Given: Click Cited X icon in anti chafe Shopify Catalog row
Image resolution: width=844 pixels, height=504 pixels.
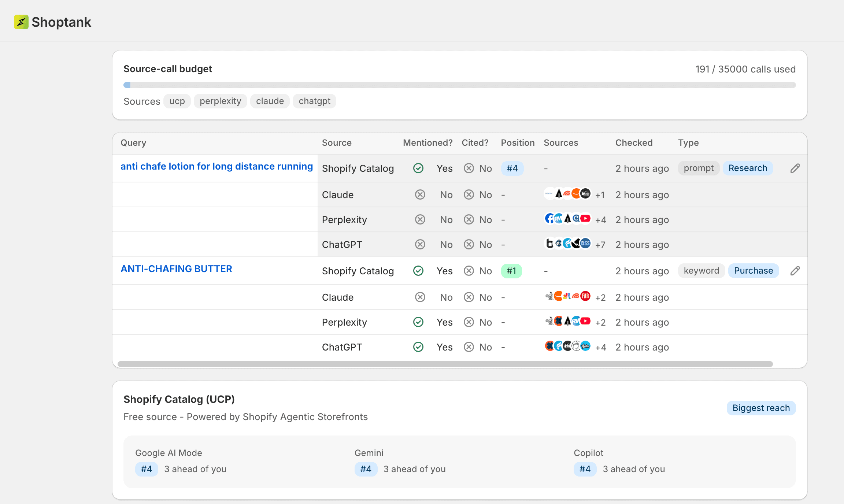Looking at the screenshot, I should click(469, 168).
